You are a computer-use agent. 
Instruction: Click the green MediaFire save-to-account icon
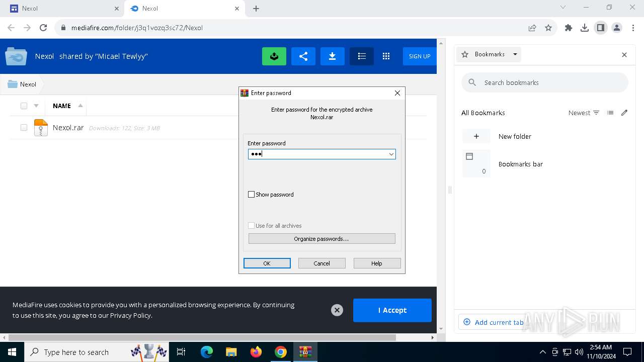(x=274, y=56)
